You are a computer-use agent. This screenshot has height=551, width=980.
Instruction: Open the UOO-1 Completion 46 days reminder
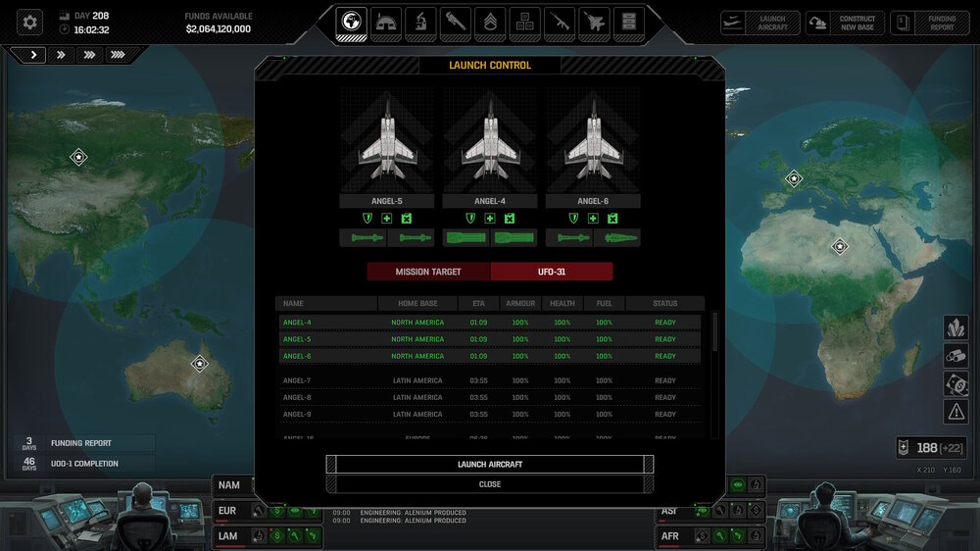coord(84,464)
